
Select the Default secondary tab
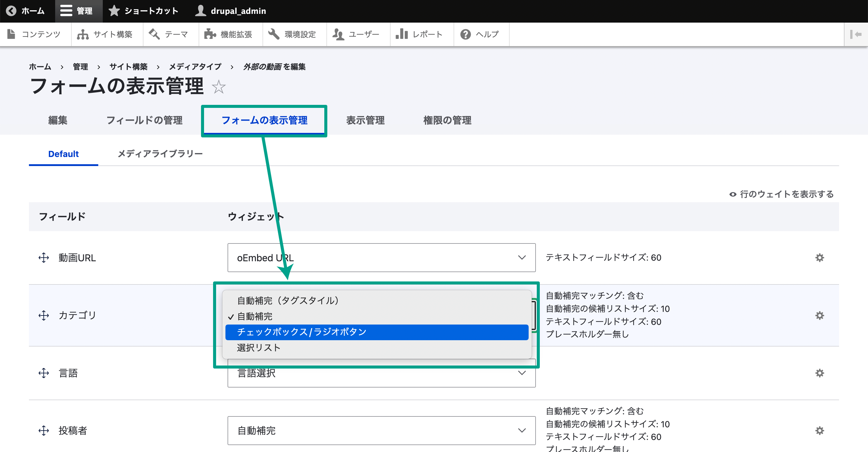tap(63, 154)
